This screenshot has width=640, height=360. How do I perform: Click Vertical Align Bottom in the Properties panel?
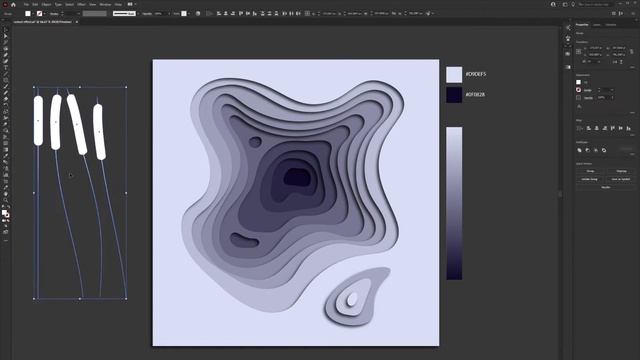tap(629, 128)
